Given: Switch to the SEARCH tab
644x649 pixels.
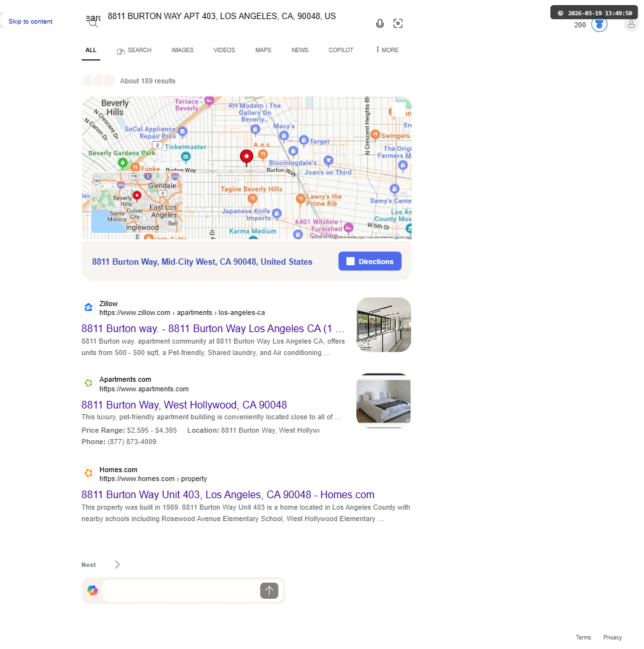Looking at the screenshot, I should tap(134, 50).
